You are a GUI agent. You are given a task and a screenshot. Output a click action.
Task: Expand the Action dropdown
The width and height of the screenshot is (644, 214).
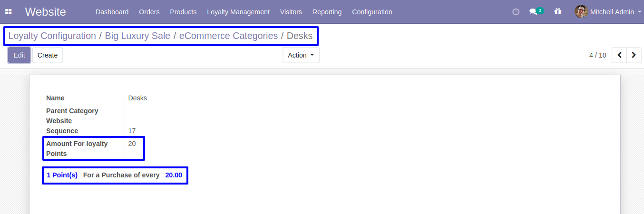pyautogui.click(x=301, y=55)
